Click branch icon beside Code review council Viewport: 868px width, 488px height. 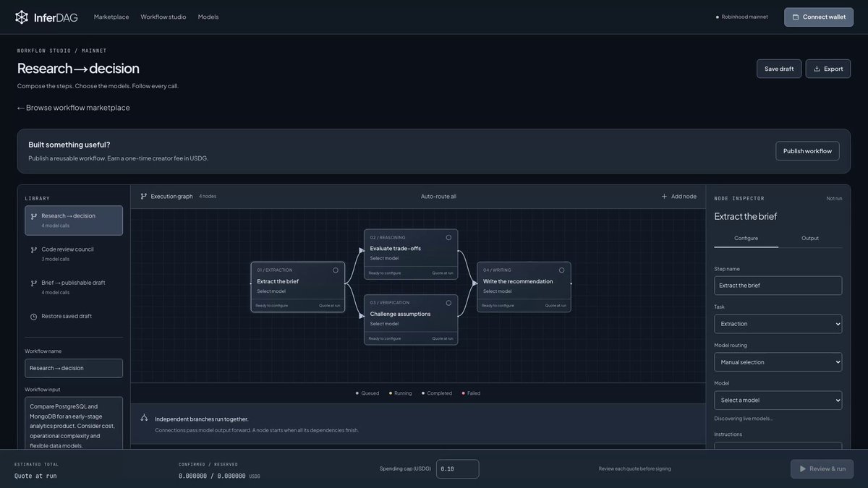(x=34, y=250)
